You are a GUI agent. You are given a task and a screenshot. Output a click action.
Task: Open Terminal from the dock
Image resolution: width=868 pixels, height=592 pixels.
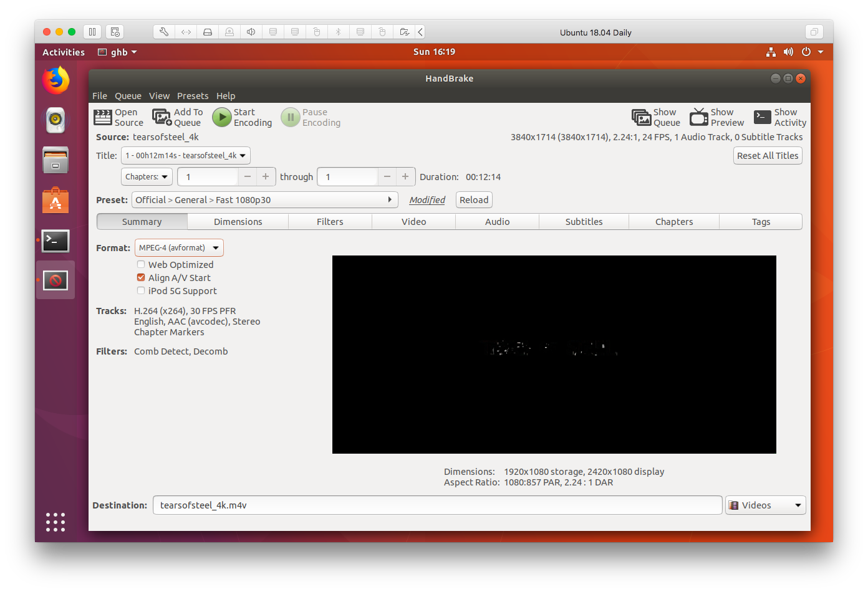(x=55, y=241)
